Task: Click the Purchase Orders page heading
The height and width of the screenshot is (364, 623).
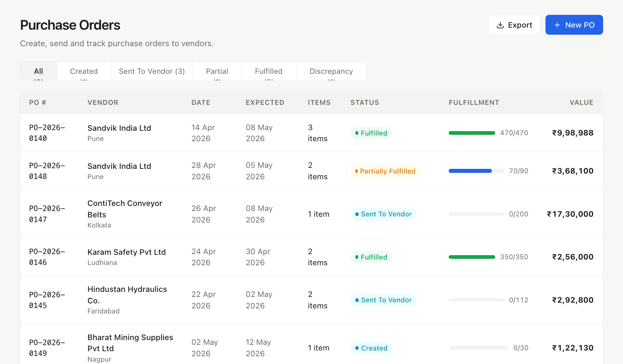Action: 70,25
